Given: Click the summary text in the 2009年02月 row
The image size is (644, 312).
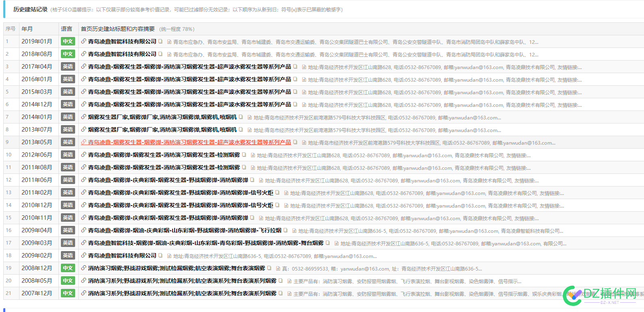Looking at the screenshot, I should [275, 256].
